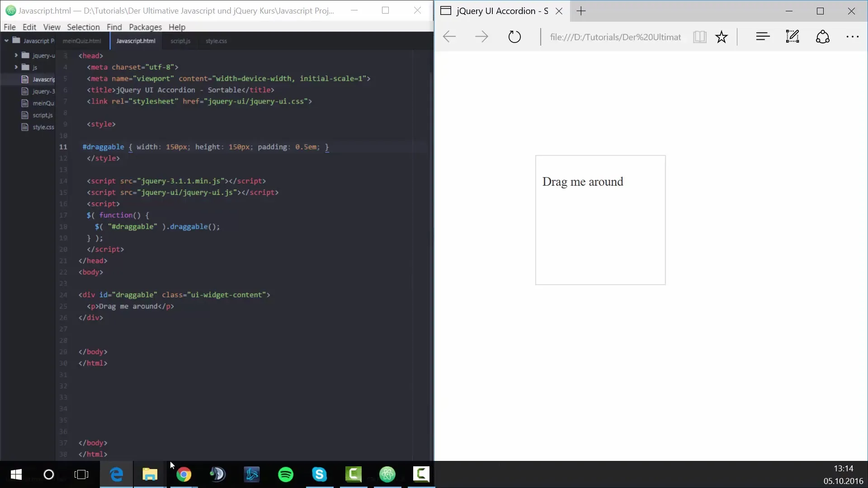This screenshot has width=868, height=488.
Task: Select script.js file in tree view
Action: [37, 115]
